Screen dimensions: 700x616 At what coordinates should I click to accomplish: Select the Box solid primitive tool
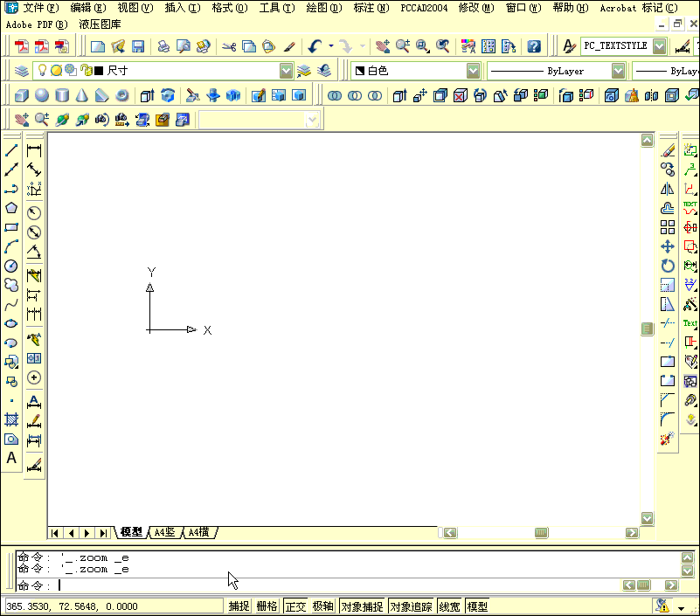point(19,94)
